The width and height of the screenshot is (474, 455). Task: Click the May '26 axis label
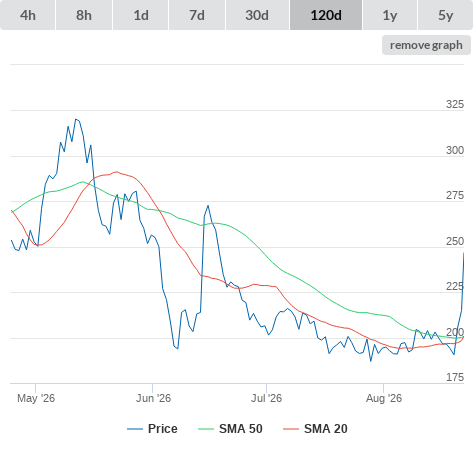coord(36,398)
